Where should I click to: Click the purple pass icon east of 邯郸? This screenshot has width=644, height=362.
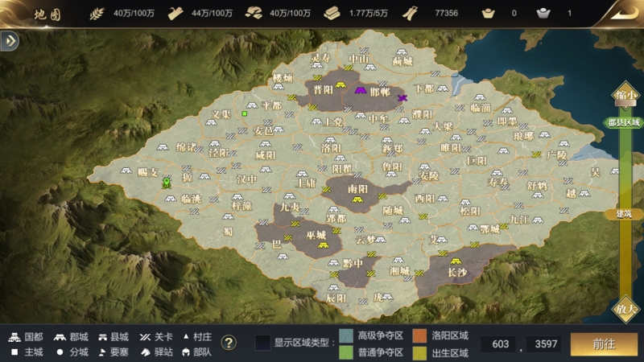pyautogui.click(x=402, y=97)
